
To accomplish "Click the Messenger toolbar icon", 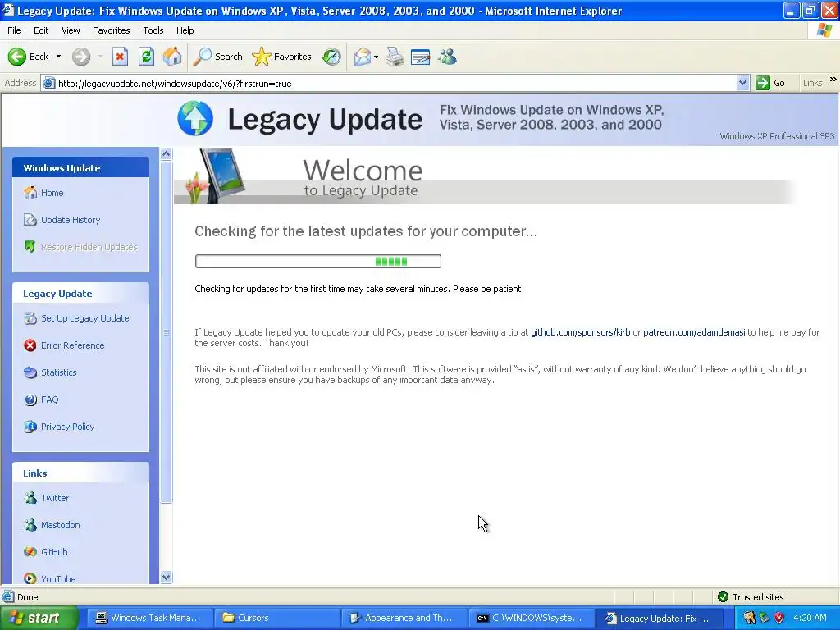I will [447, 57].
